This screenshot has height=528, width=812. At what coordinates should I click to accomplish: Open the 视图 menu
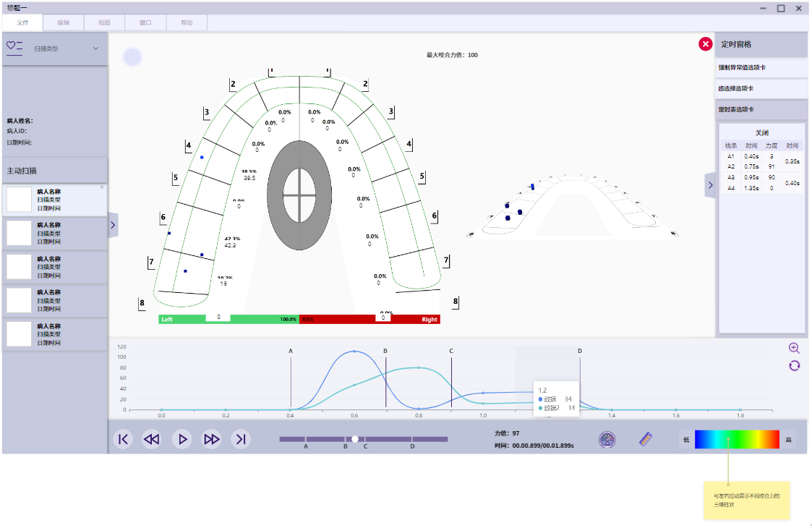coord(104,23)
